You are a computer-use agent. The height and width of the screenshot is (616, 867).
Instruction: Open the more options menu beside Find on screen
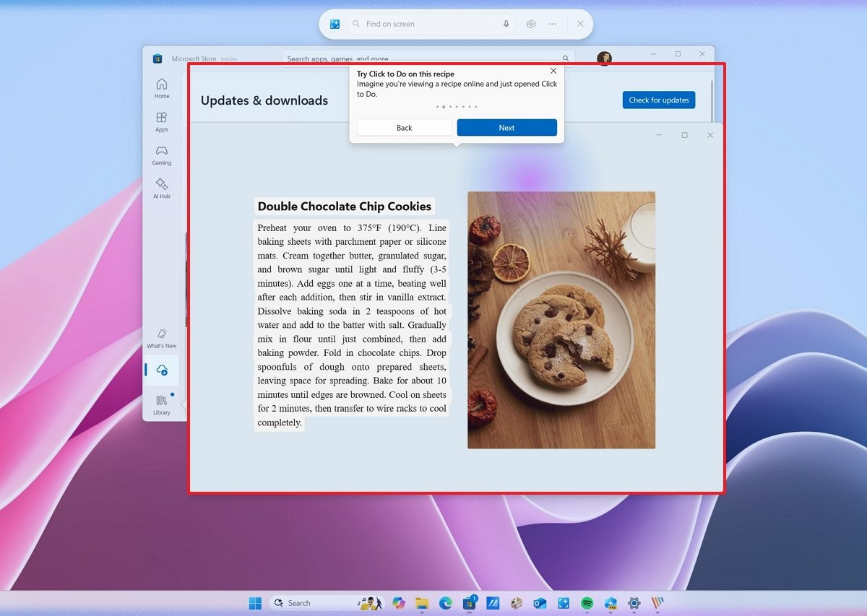point(552,24)
